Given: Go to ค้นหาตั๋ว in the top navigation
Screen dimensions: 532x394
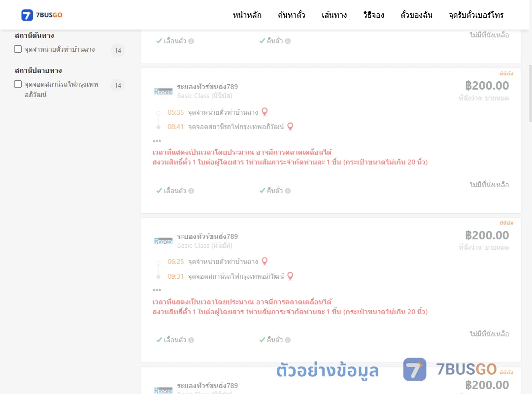Looking at the screenshot, I should point(292,15).
